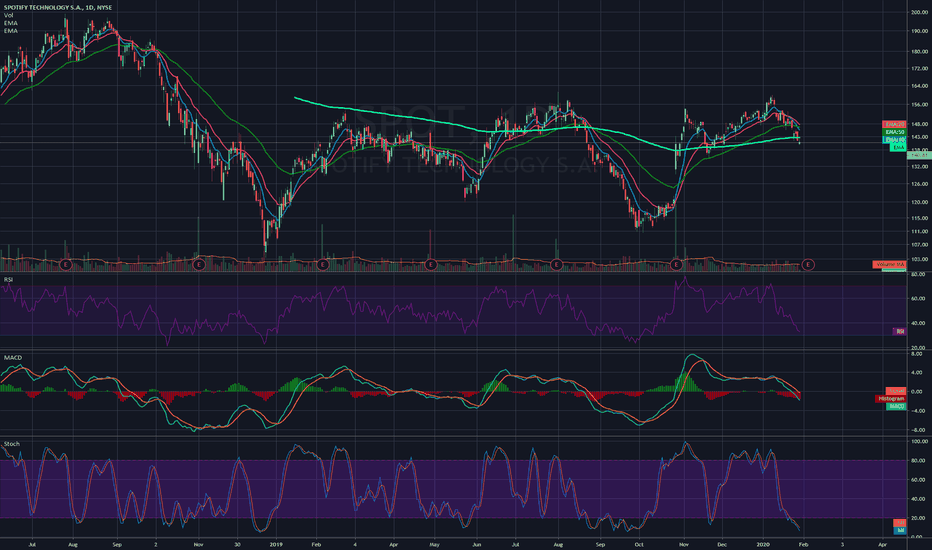
Task: Click the red EMA:20 price scale label
Action: [894, 124]
